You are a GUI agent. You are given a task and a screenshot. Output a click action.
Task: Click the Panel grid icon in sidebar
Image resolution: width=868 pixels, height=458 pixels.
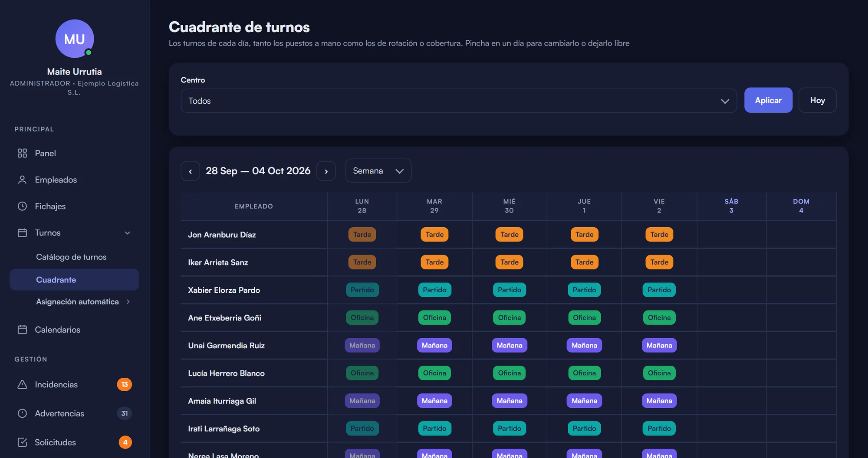22,153
